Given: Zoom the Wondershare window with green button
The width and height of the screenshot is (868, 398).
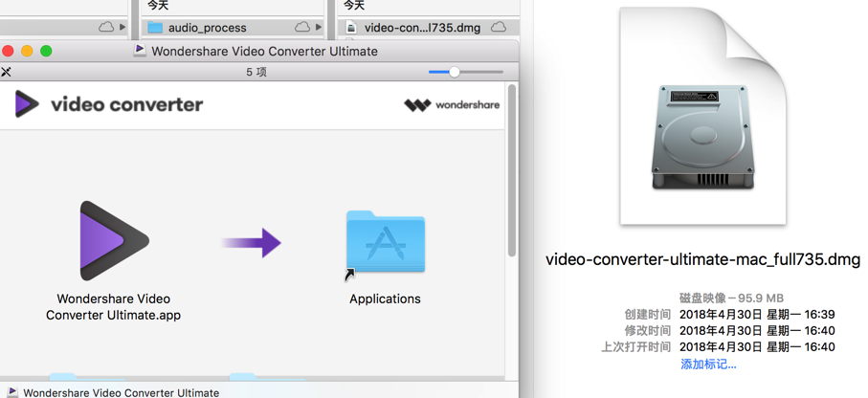Looking at the screenshot, I should click(46, 51).
